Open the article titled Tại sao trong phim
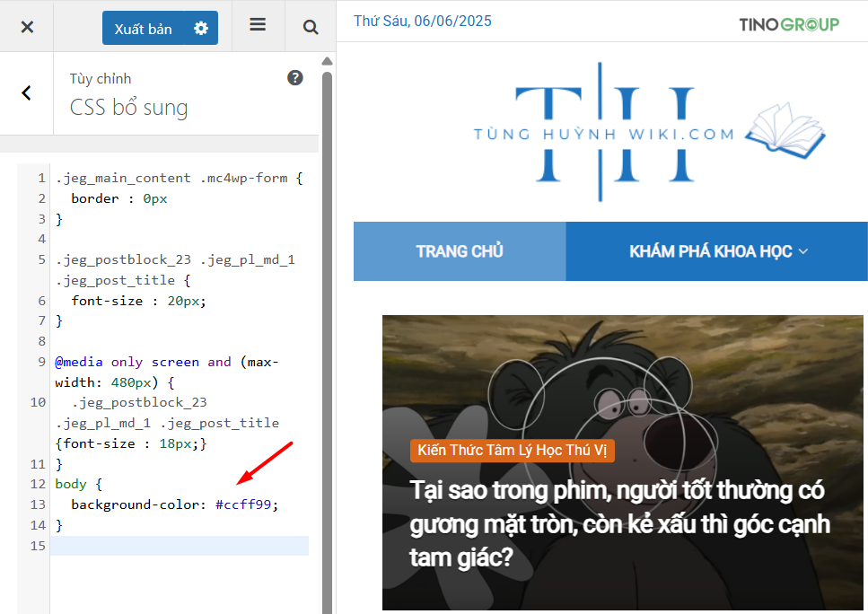Viewport: 868px width, 614px height. point(619,523)
